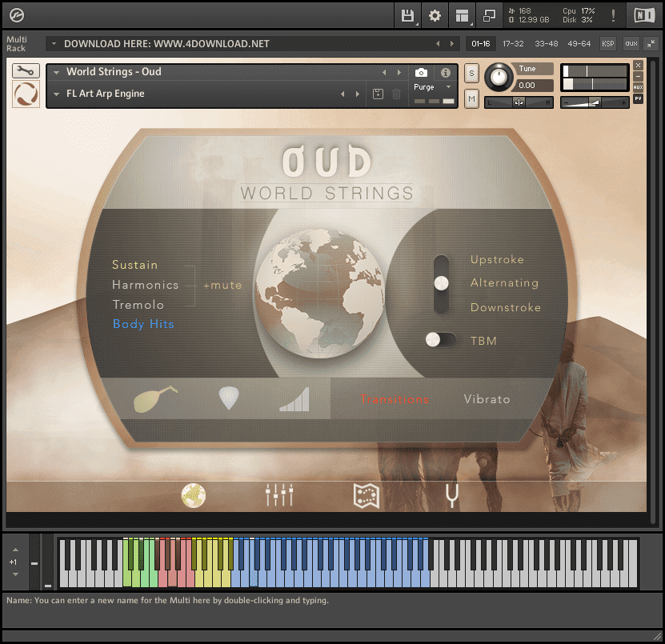Open the FL Art Arp Engine snapshot dropdown
Image resolution: width=665 pixels, height=644 pixels.
[56, 94]
